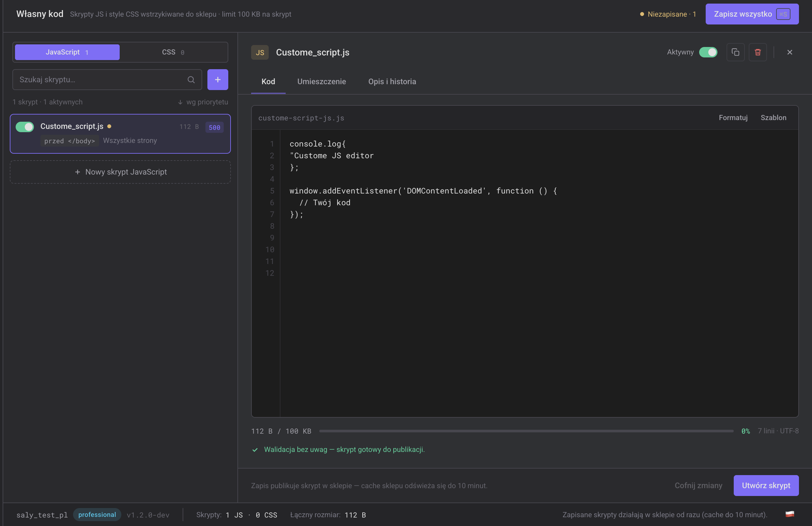
Task: Click version v1.2.0-dev label
Action: 148,515
